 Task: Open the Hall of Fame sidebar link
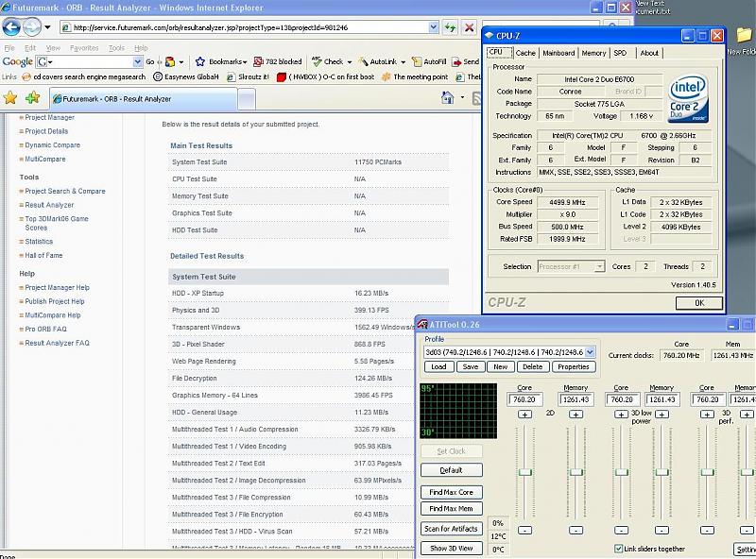(43, 255)
